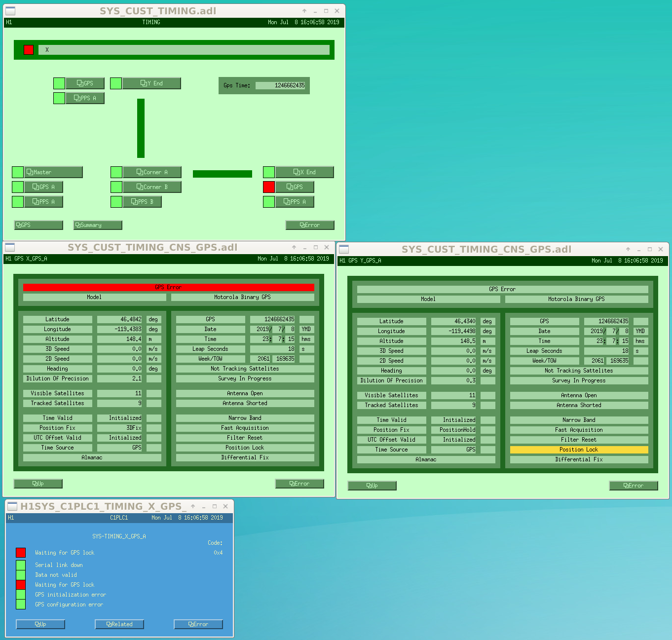The image size is (672, 640).
Task: Click Error button in C1PLC1 window
Action: click(x=198, y=624)
